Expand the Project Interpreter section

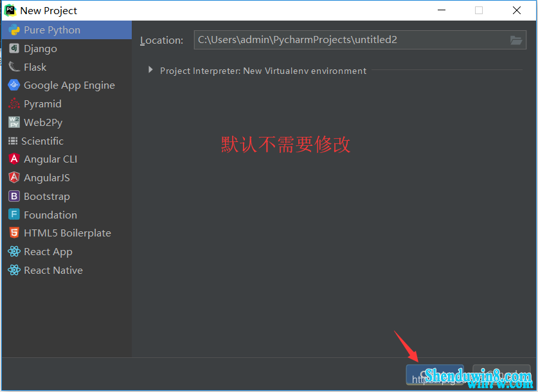pos(150,70)
